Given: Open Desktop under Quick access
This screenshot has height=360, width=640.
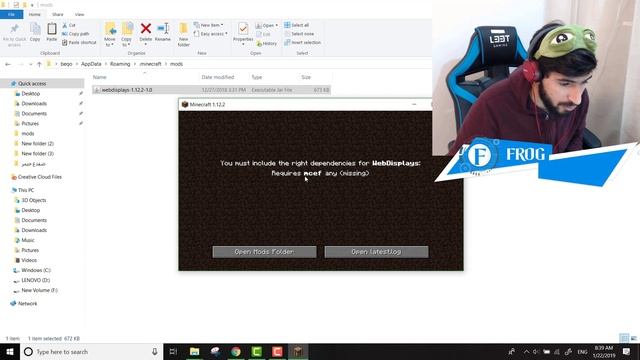Looking at the screenshot, I should pos(31,94).
